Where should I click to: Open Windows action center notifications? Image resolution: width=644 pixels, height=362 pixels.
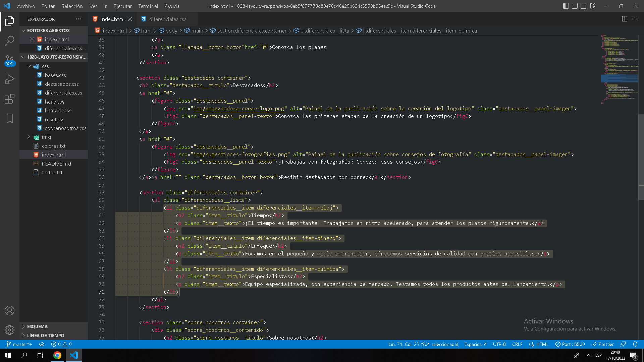click(634, 355)
